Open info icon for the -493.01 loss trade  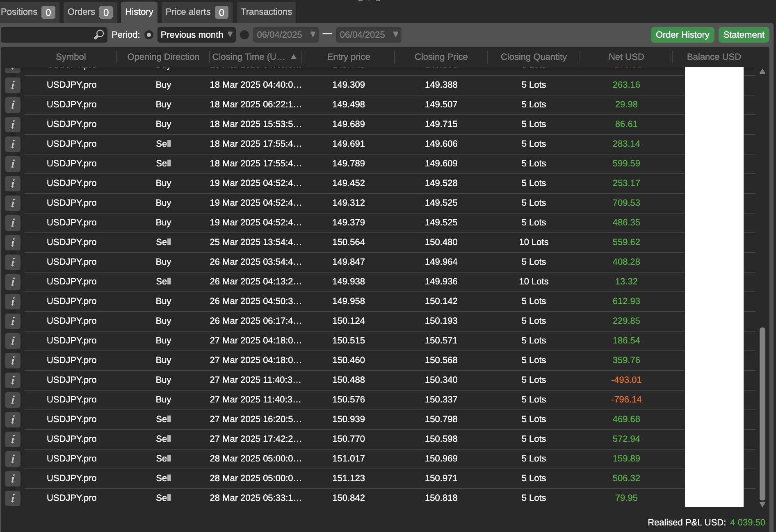coord(13,380)
